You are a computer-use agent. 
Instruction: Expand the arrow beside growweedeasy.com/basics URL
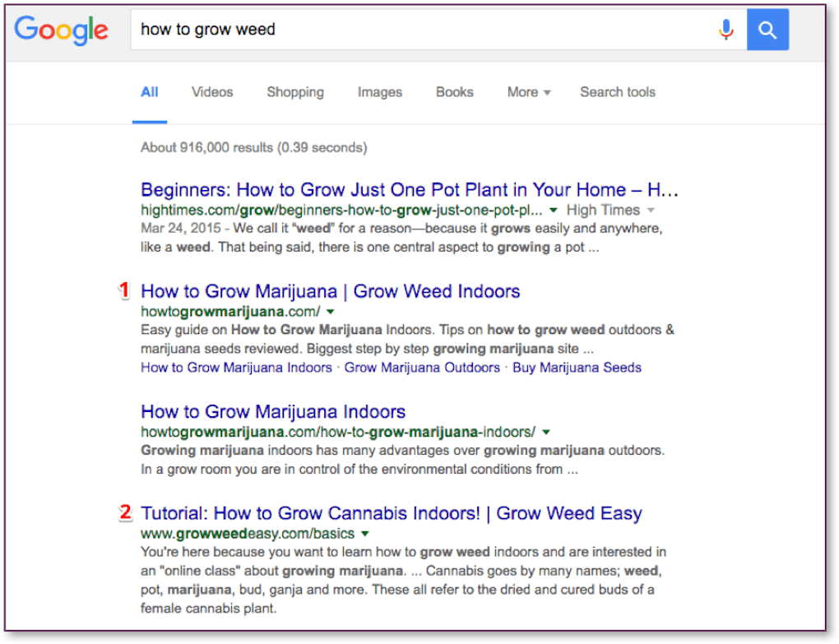click(365, 534)
